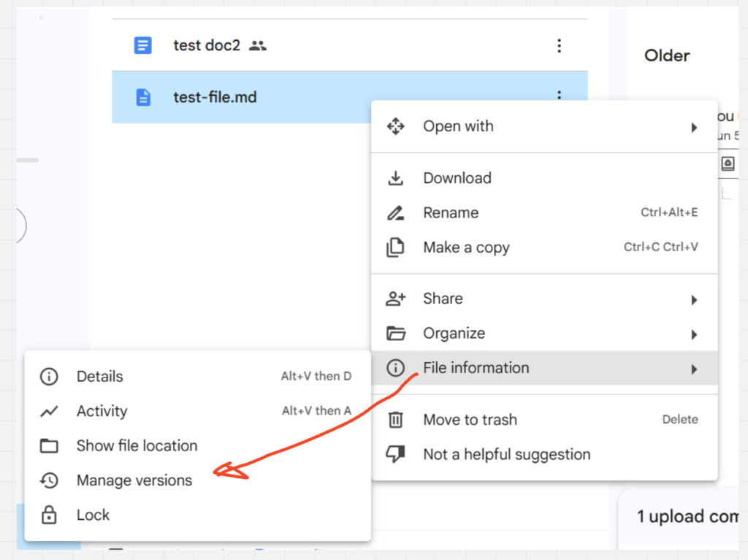Click the Make a copy icon
748x560 pixels.
point(395,248)
